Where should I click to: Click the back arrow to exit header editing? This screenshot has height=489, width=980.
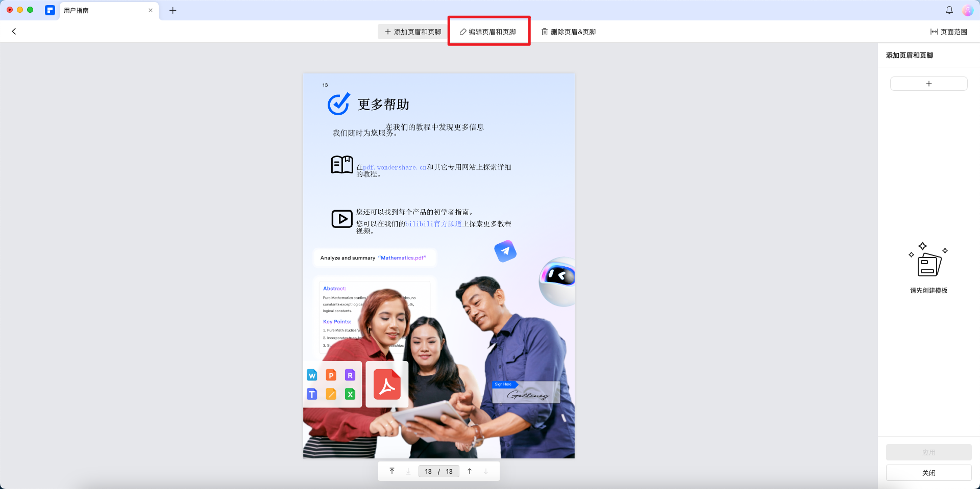point(14,31)
